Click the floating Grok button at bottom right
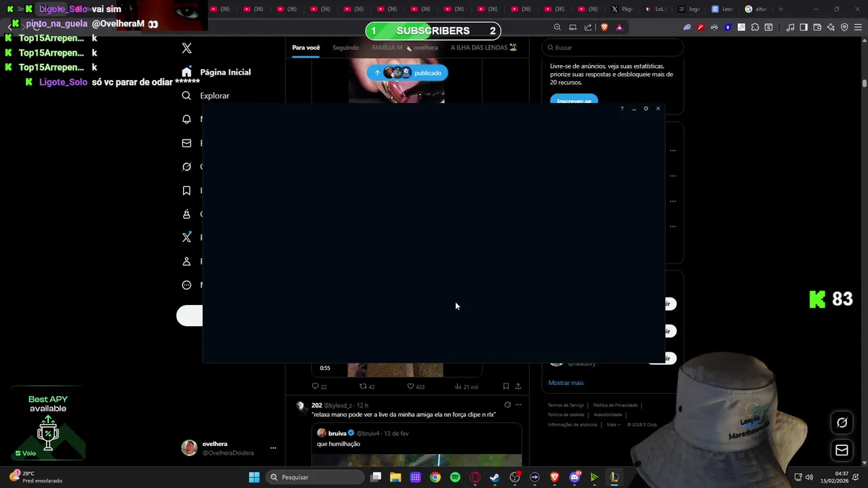This screenshot has width=868, height=488. (842, 422)
